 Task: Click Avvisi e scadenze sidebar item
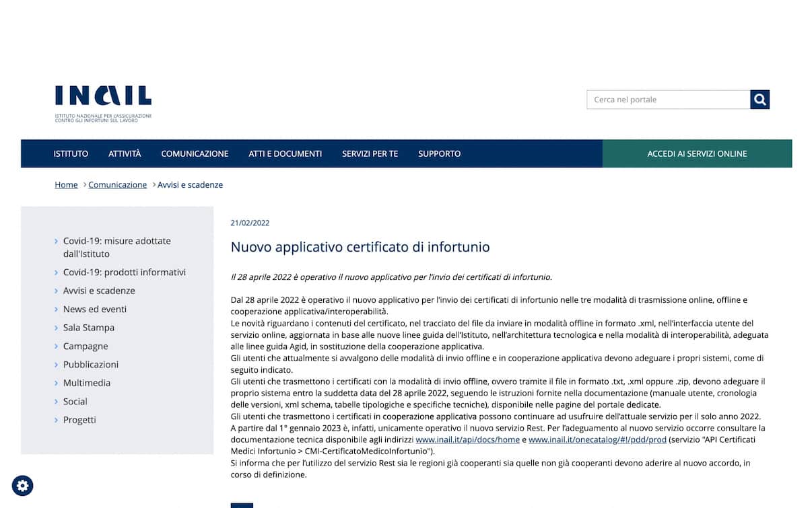(x=99, y=290)
